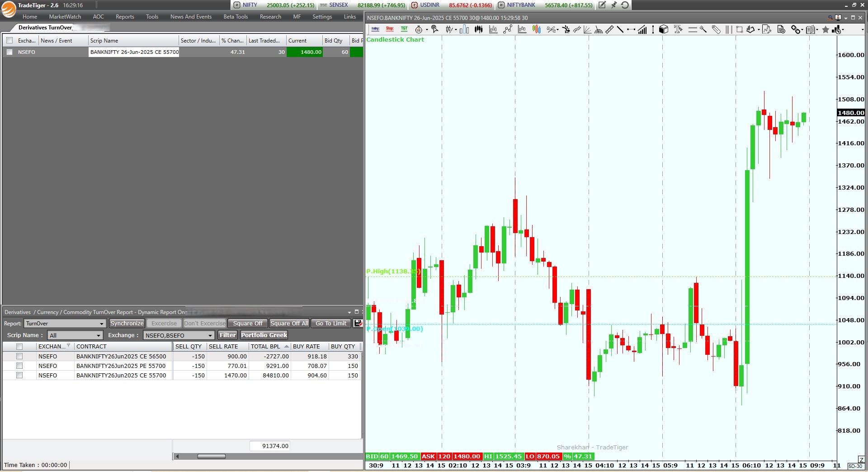This screenshot has width=868, height=472.
Task: Click the Entry price marker tool
Action: click(x=375, y=29)
